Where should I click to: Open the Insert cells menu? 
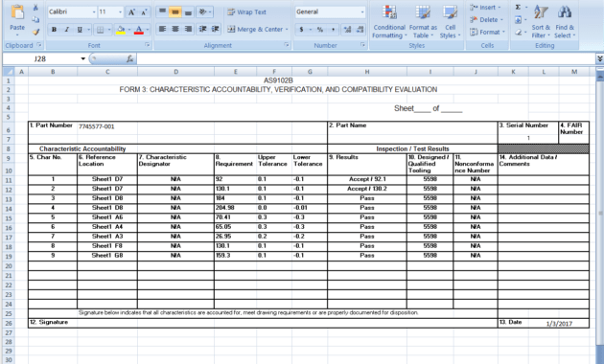pyautogui.click(x=485, y=8)
